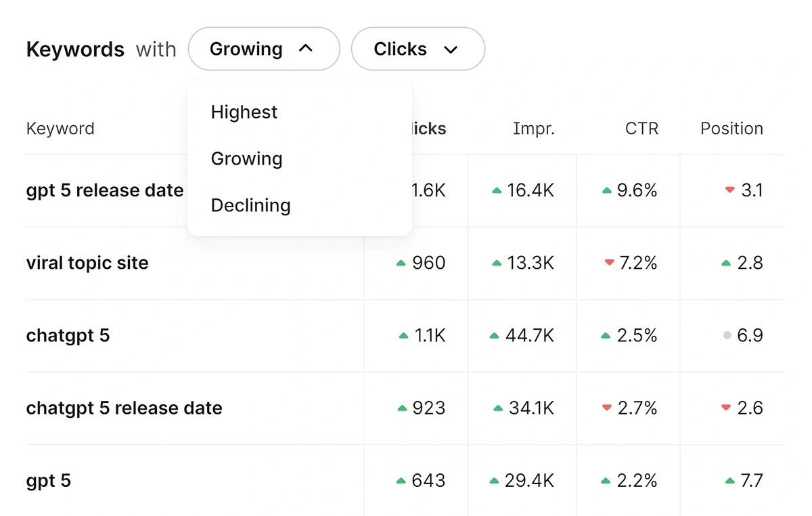Click the 29.4K impressions value

(x=530, y=481)
